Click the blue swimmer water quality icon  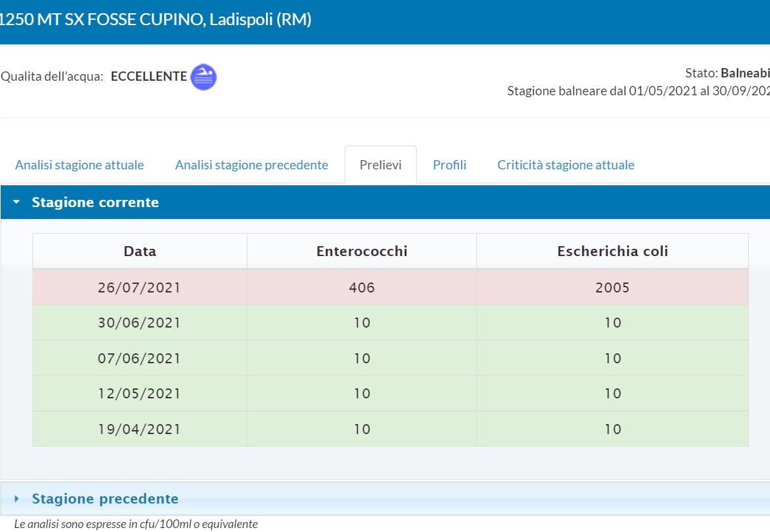[203, 77]
